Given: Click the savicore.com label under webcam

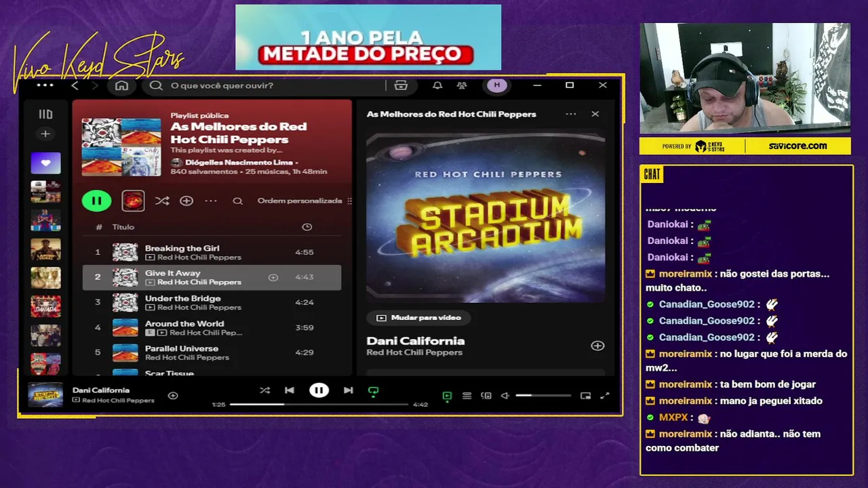Looking at the screenshot, I should [x=798, y=146].
